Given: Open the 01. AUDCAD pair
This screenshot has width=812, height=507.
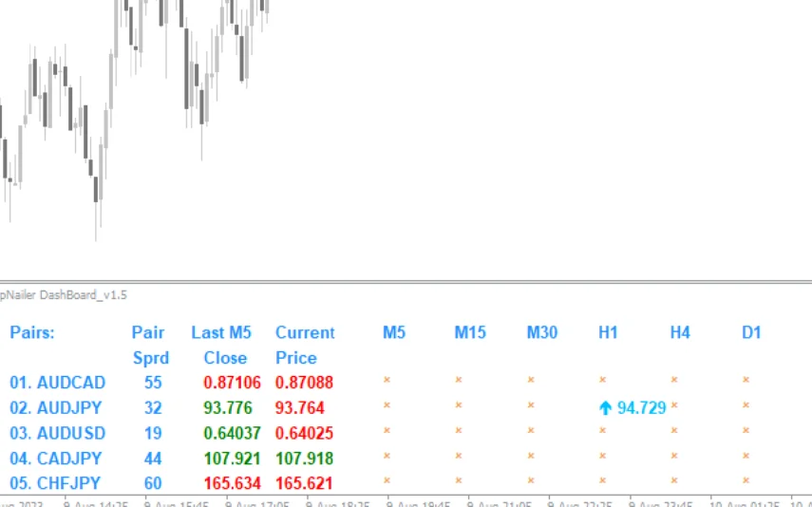Looking at the screenshot, I should pyautogui.click(x=58, y=383).
